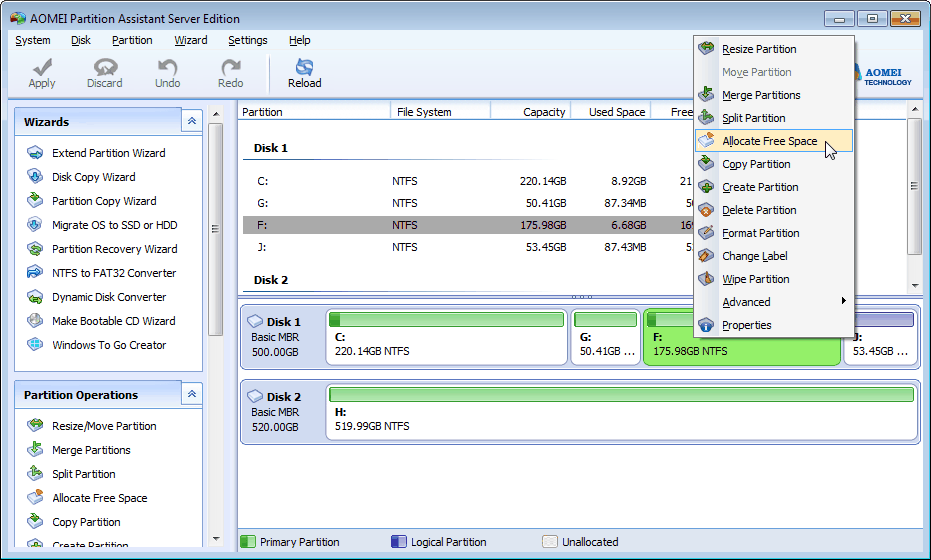Screen dimensions: 931x560
Task: Click sidebar scrollbar down arrow
Action: [x=216, y=539]
